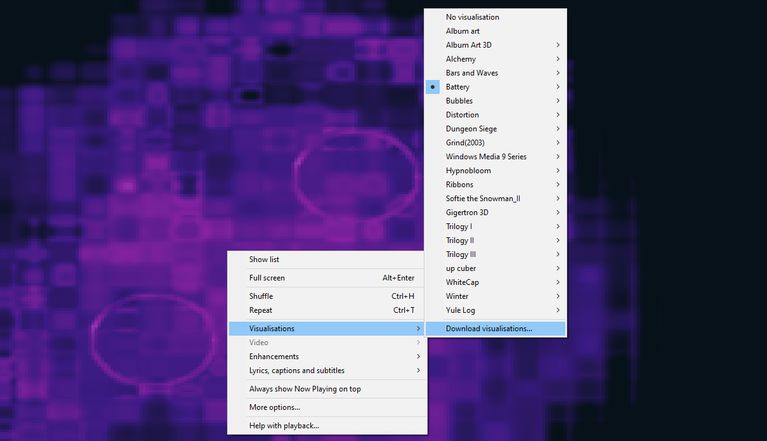The width and height of the screenshot is (767, 441).
Task: Choose the Dungeon Siege visualisation
Action: (471, 129)
